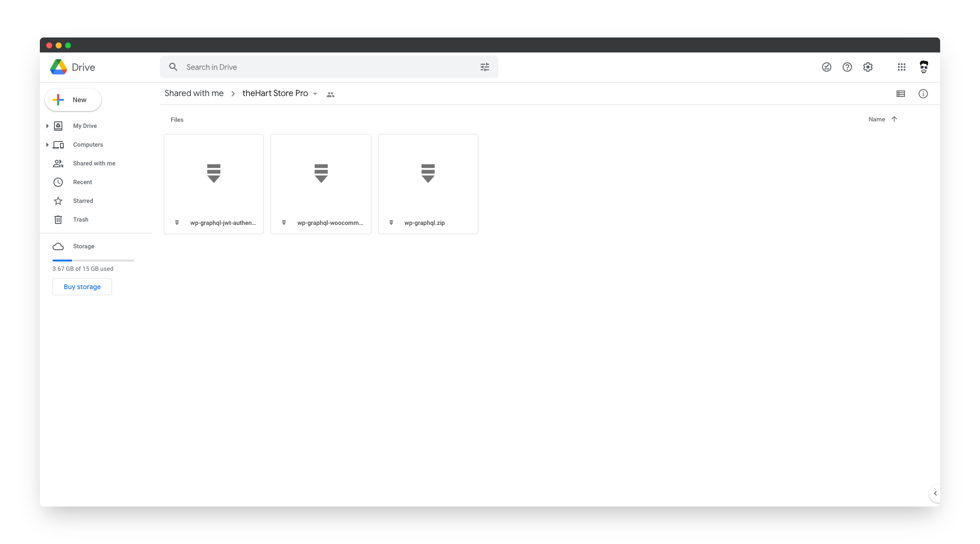Click the manage members icon

pyautogui.click(x=331, y=93)
